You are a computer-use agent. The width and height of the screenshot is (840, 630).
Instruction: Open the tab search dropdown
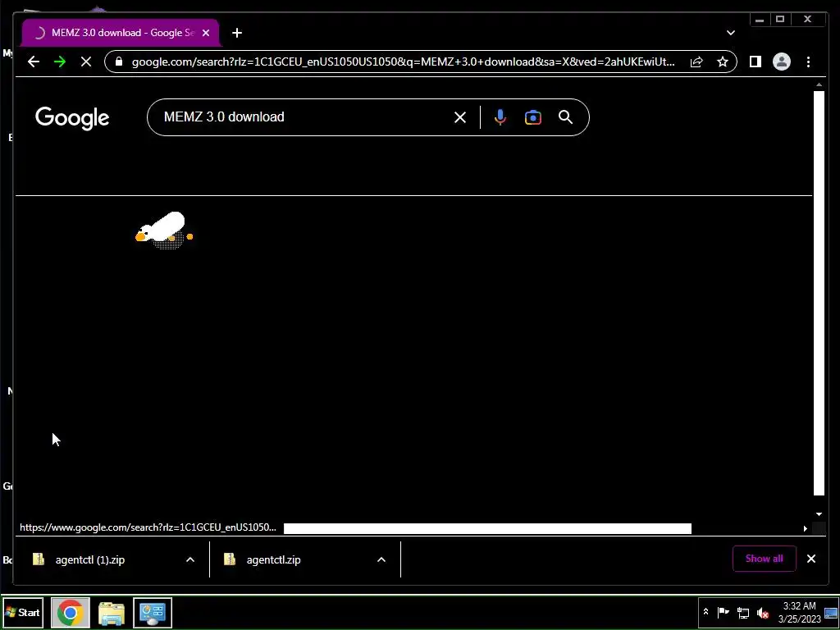(x=731, y=33)
